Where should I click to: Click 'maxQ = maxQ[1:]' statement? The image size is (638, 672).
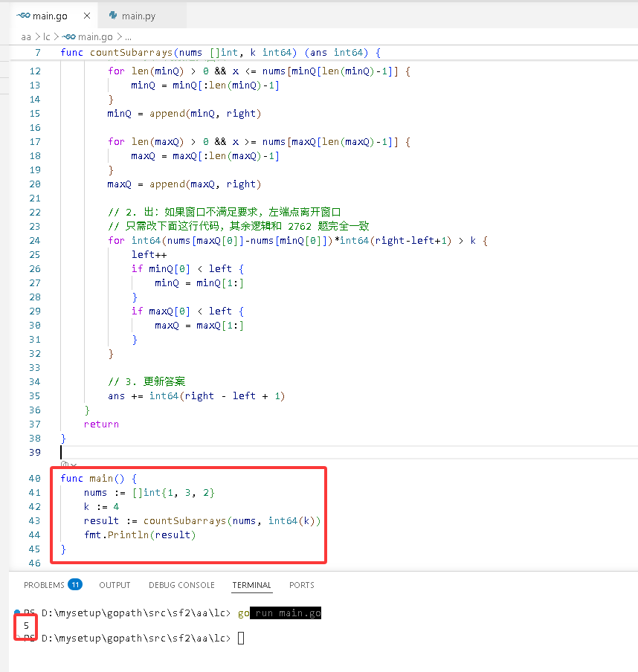click(199, 326)
